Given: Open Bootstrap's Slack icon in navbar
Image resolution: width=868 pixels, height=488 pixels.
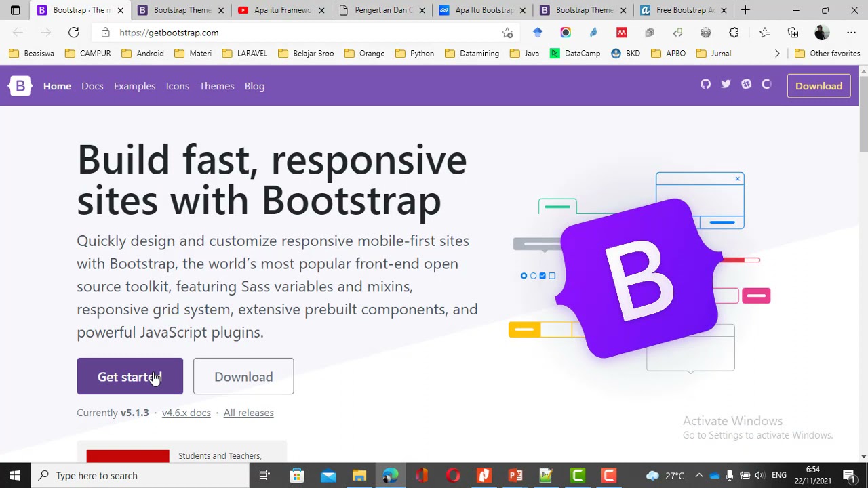Looking at the screenshot, I should tap(747, 85).
